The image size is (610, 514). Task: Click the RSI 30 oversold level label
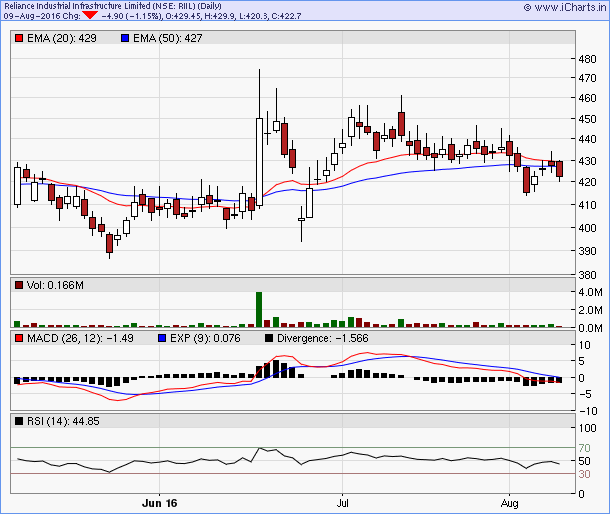click(584, 474)
